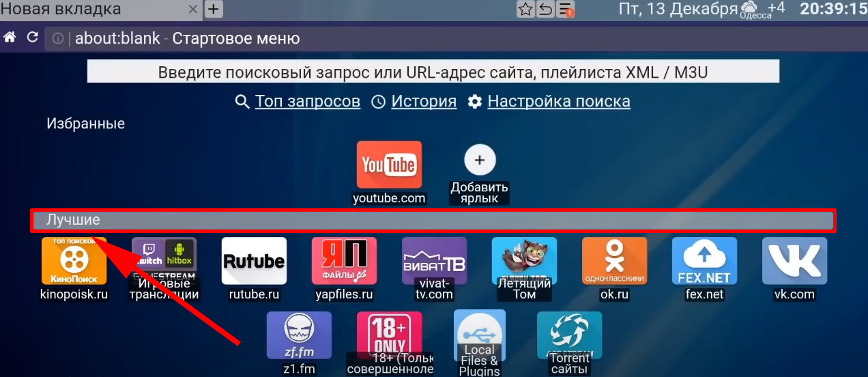Add a new tab with plus button
The height and width of the screenshot is (377, 868).
click(x=214, y=9)
